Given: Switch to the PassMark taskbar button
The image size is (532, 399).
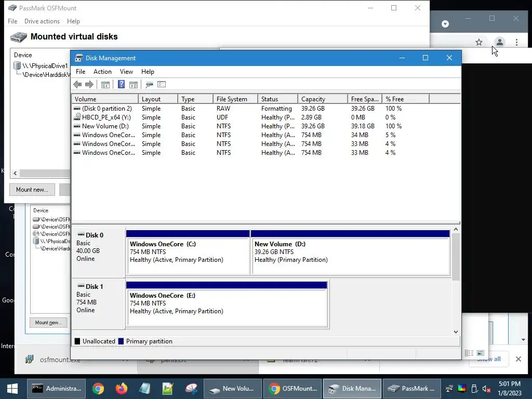Looking at the screenshot, I should [412, 389].
